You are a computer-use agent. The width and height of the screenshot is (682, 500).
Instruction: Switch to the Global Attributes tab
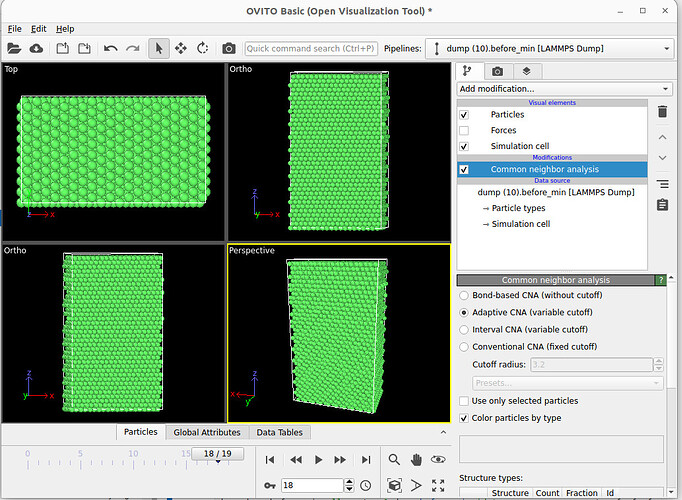tap(207, 432)
